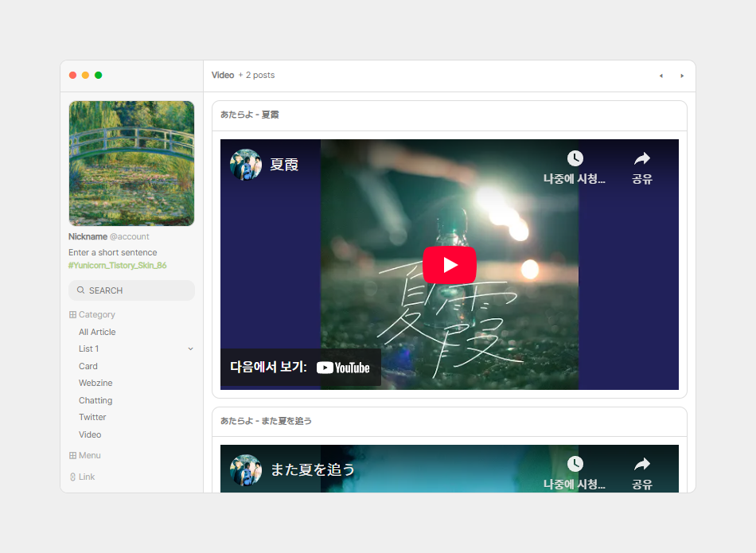Open All Article category
756x553 pixels.
point(97,332)
